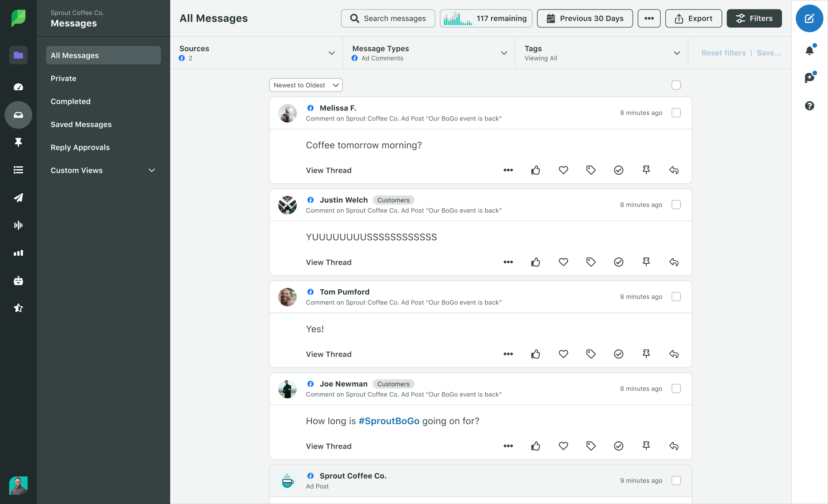Screen dimensions: 828x504
Task: Like Melissa F.'s comment with thumbs up
Action: tap(536, 170)
